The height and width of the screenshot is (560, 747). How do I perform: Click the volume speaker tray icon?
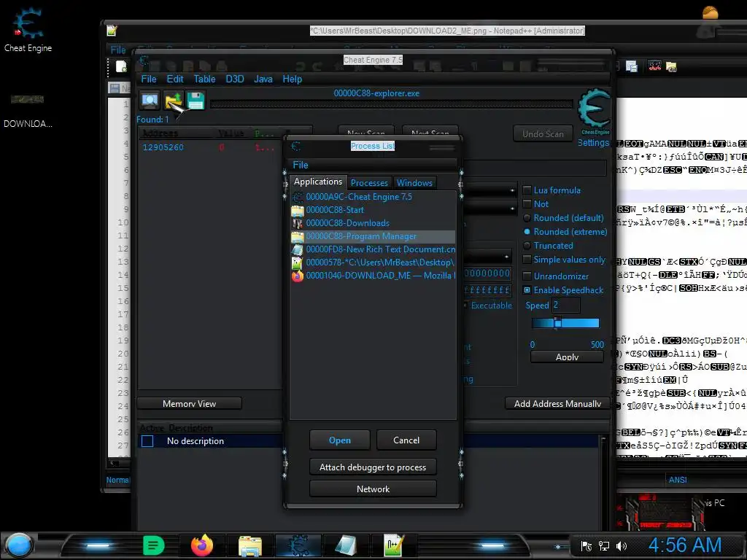pos(622,545)
